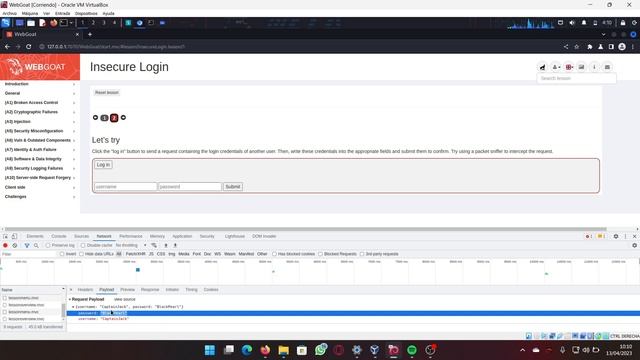The width and height of the screenshot is (640, 360).
Task: Open WhatsApp from Windows taskbar
Action: click(x=320, y=350)
